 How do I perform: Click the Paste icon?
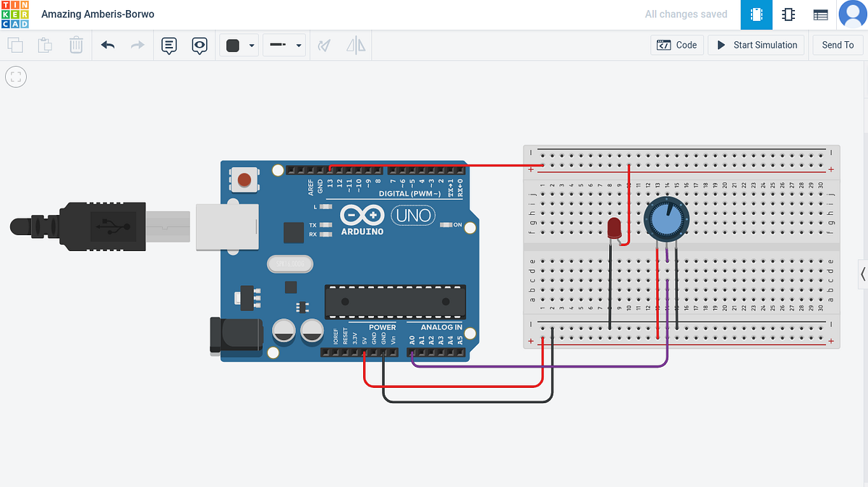click(x=45, y=45)
